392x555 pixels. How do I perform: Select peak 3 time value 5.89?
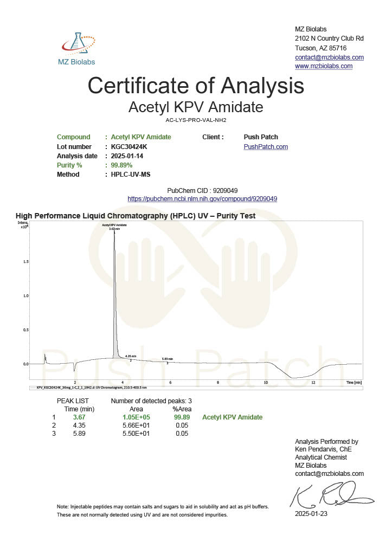click(79, 434)
